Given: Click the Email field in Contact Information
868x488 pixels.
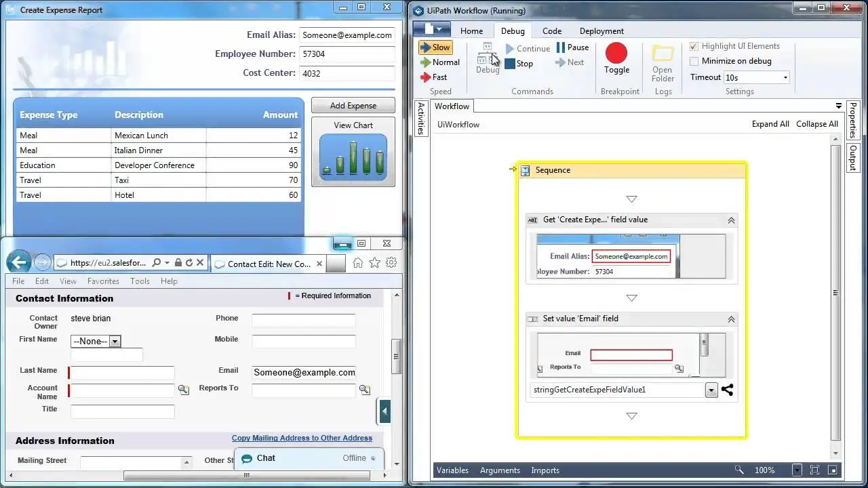Looking at the screenshot, I should coord(304,372).
